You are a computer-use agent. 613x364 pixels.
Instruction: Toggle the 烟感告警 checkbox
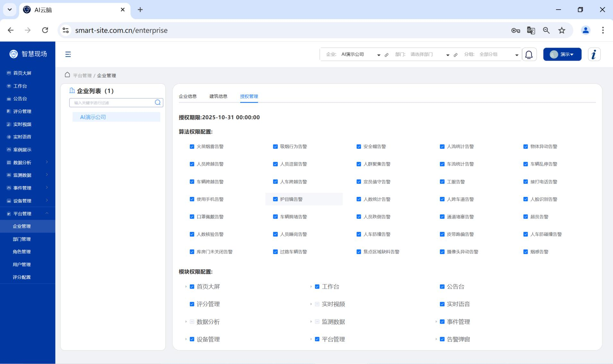point(525,252)
